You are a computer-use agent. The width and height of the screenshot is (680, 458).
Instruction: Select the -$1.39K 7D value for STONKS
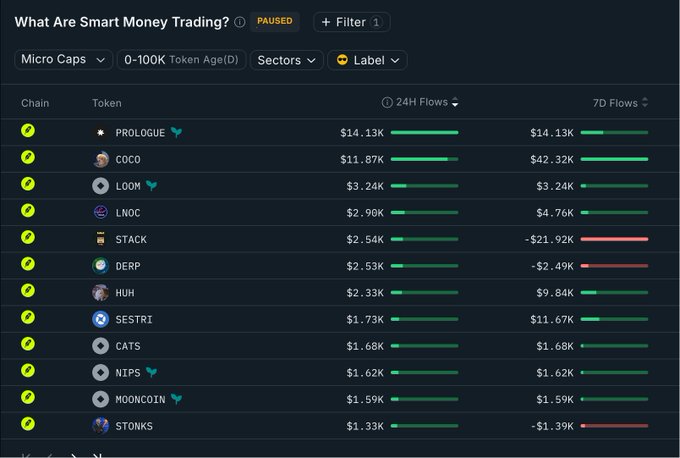tap(552, 426)
